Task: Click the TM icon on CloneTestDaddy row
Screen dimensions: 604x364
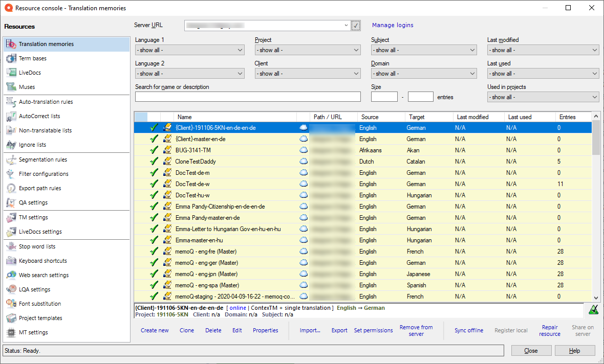Action: click(x=167, y=161)
